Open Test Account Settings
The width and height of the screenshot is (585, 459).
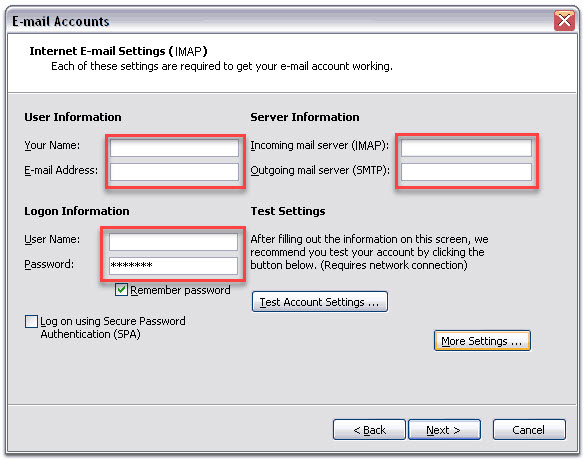click(x=320, y=302)
